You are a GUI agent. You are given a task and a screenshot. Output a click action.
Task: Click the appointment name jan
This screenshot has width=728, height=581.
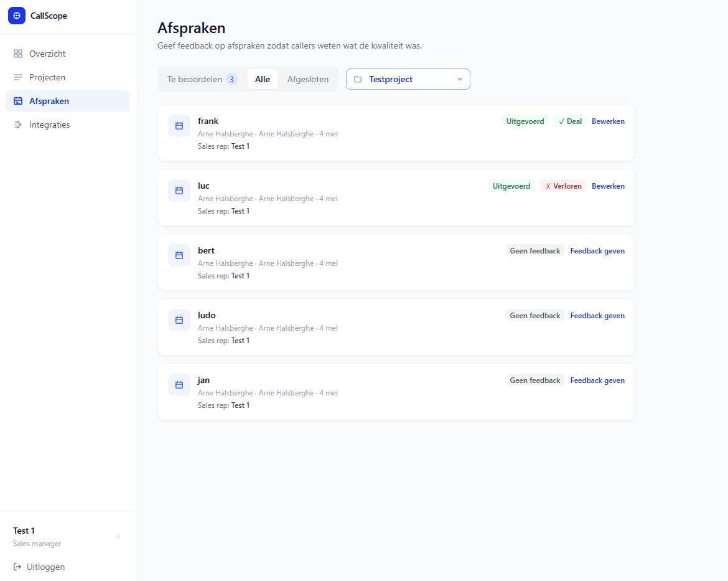(203, 380)
